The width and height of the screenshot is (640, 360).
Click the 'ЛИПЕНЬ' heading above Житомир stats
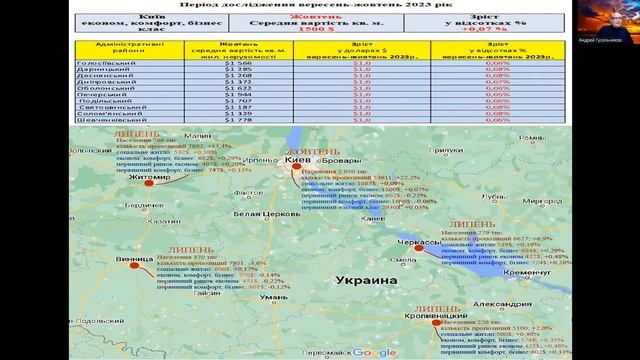pos(137,134)
